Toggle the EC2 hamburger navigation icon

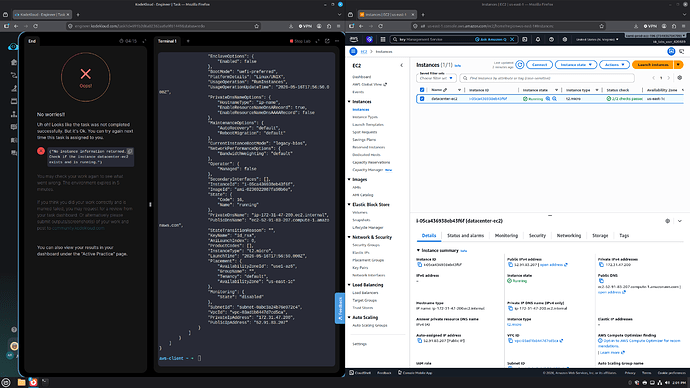click(x=353, y=51)
